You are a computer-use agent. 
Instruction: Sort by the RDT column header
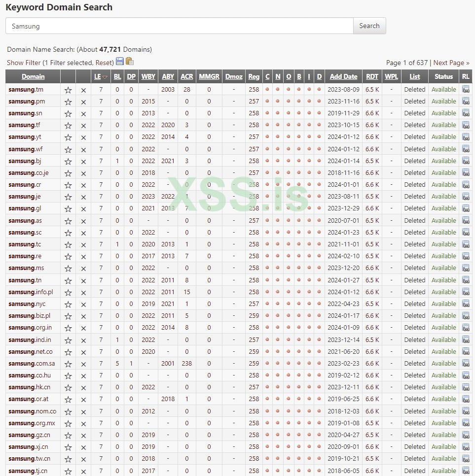tap(372, 76)
